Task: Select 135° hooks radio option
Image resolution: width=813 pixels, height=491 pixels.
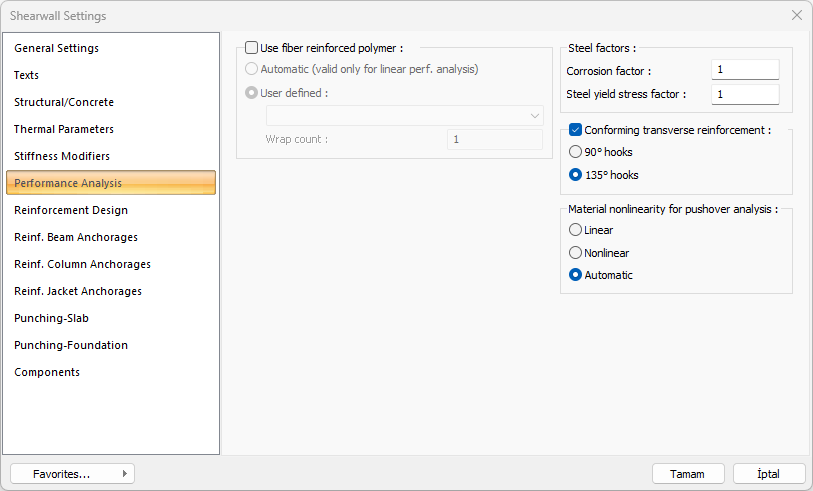Action: 575,175
